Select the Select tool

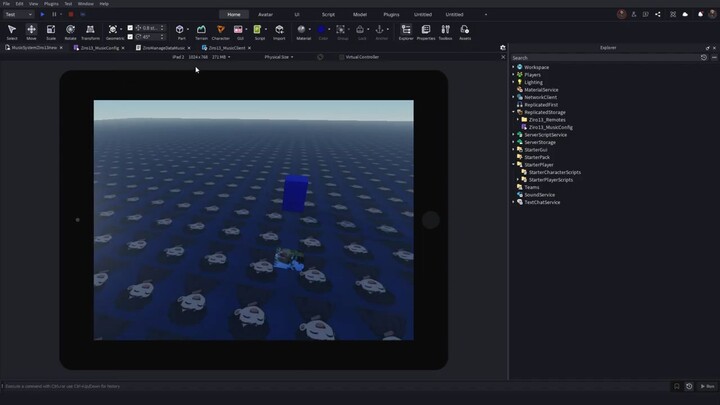pyautogui.click(x=12, y=32)
